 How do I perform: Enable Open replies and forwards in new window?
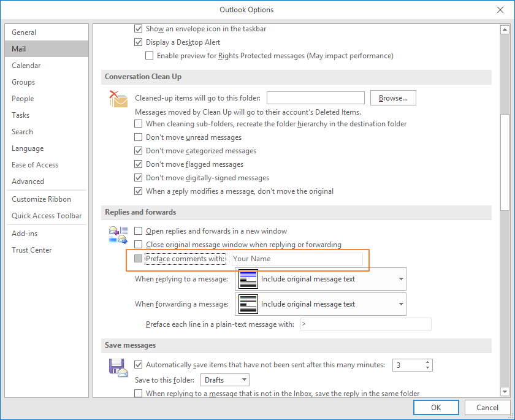[139, 231]
